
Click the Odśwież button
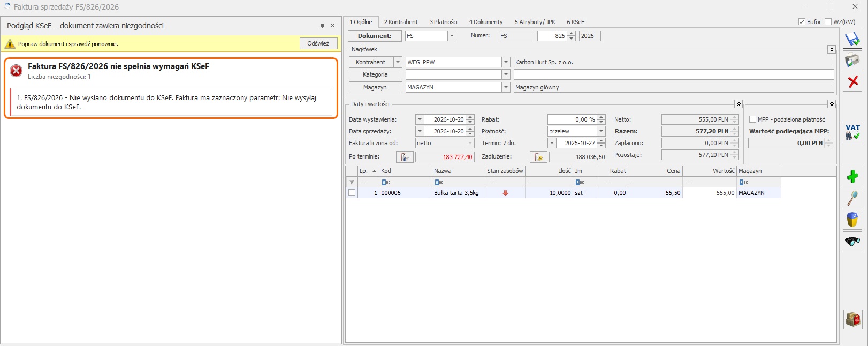coord(318,43)
